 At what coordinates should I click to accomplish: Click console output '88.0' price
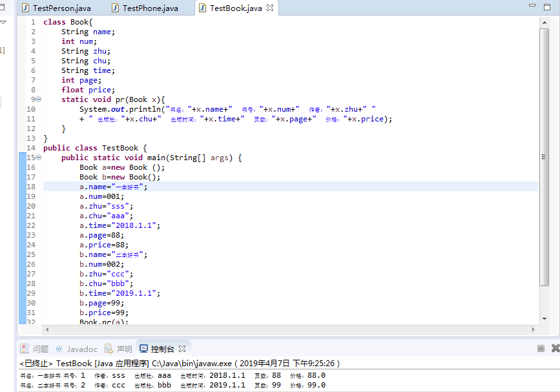tap(316, 375)
